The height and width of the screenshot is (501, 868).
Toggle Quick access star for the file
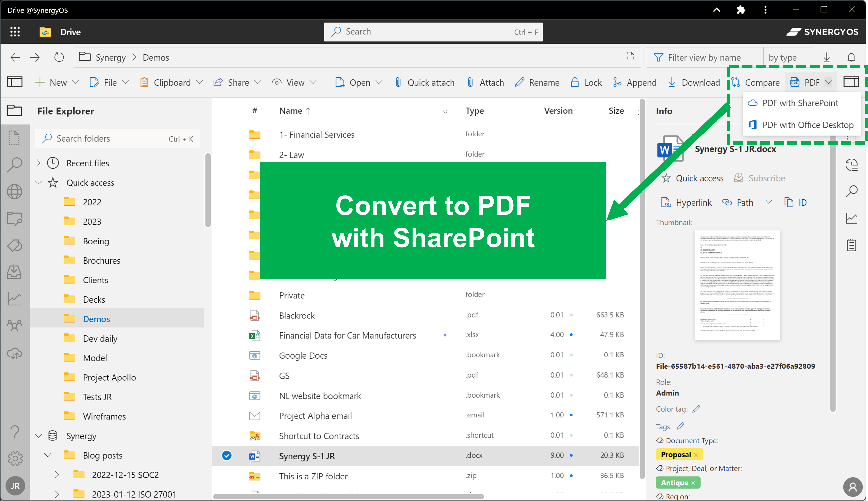(x=693, y=178)
